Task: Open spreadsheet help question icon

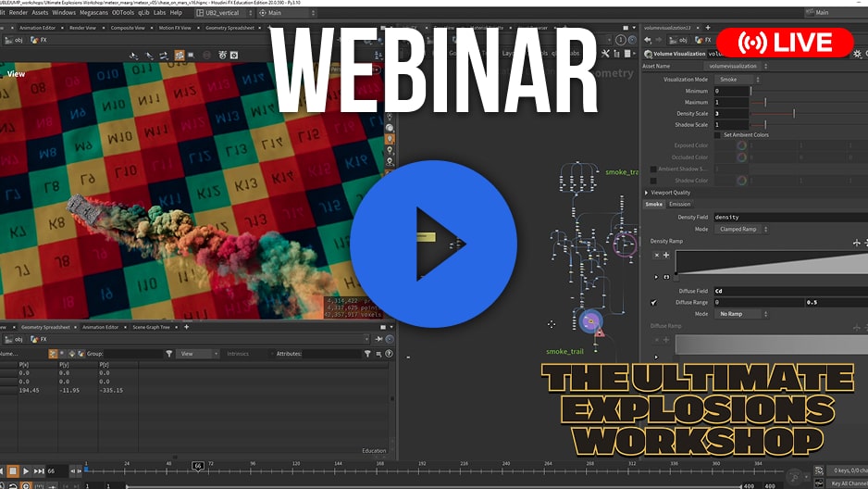Action: 390,354
